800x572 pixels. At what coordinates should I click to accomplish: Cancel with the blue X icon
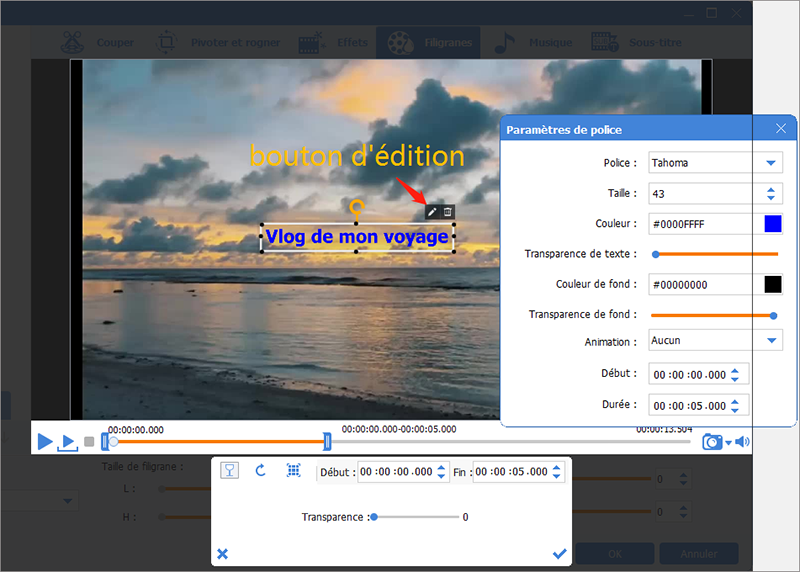(222, 554)
